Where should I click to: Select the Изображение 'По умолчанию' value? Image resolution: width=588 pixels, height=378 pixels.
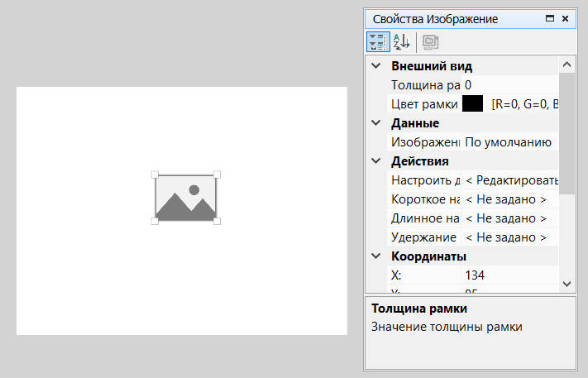(509, 142)
